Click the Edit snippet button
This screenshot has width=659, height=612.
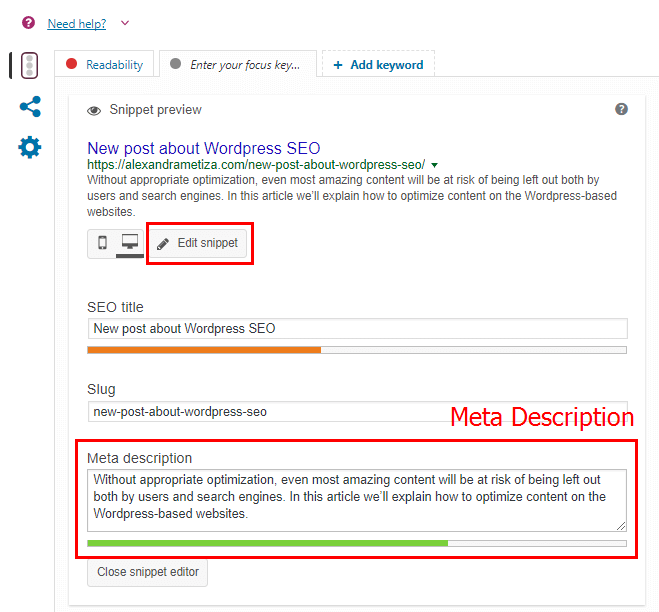coord(198,243)
